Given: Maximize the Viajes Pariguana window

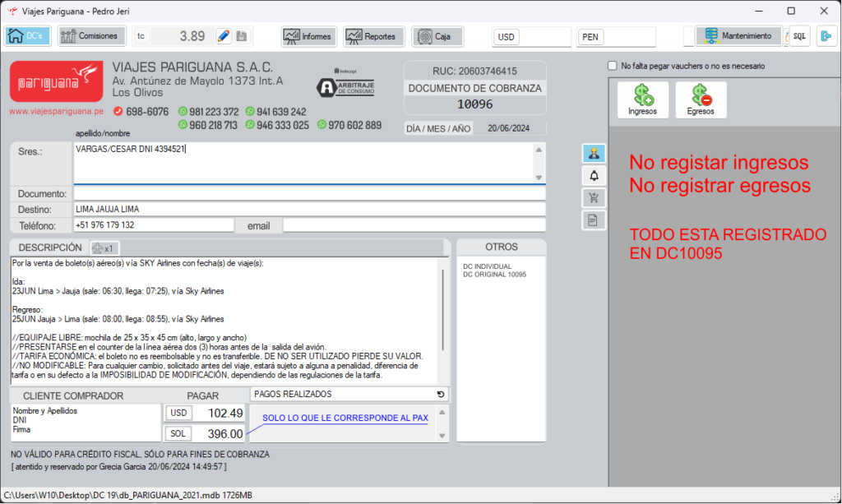Looking at the screenshot, I should [x=791, y=11].
